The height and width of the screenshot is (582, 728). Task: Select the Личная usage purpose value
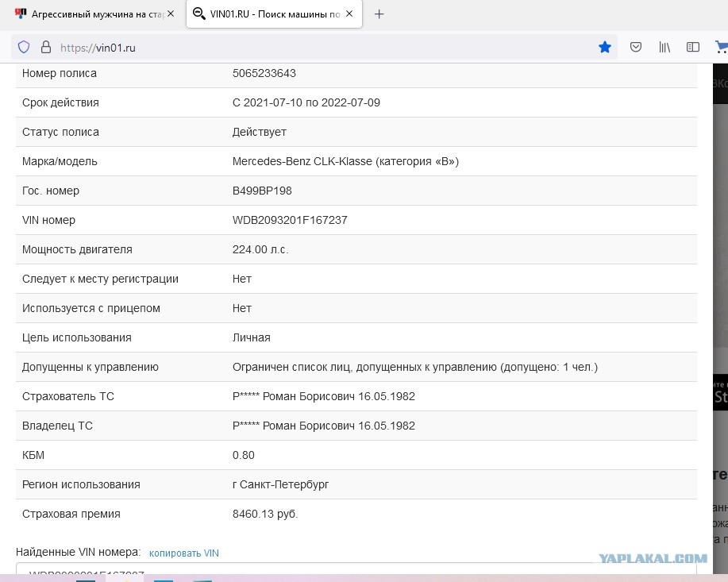tap(251, 337)
